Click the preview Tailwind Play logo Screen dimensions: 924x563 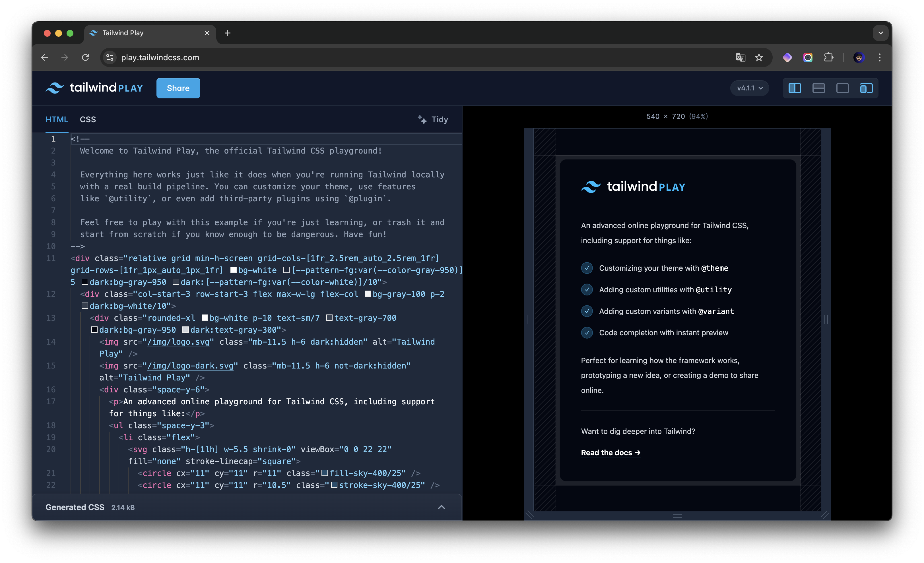point(633,186)
